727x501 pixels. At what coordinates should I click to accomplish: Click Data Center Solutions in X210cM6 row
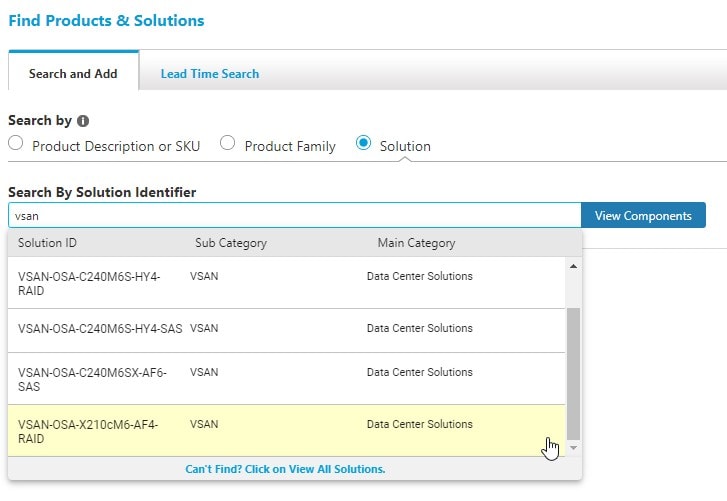pos(420,424)
